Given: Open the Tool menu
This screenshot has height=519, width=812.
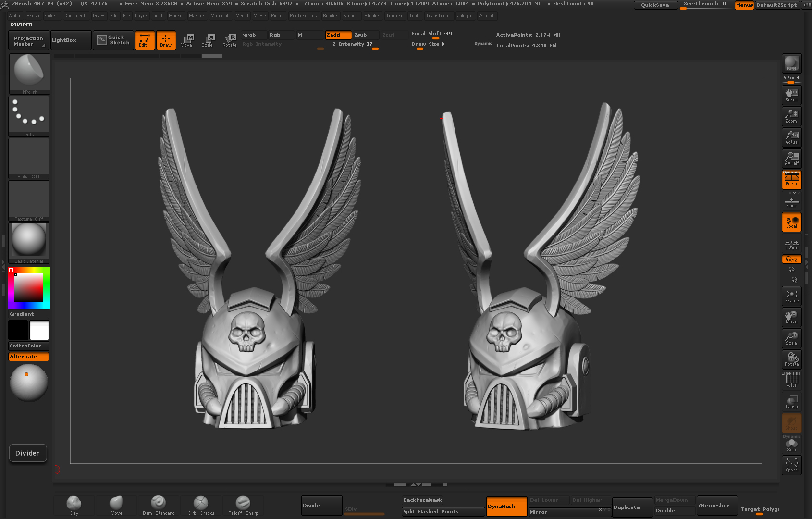Looking at the screenshot, I should tap(413, 16).
